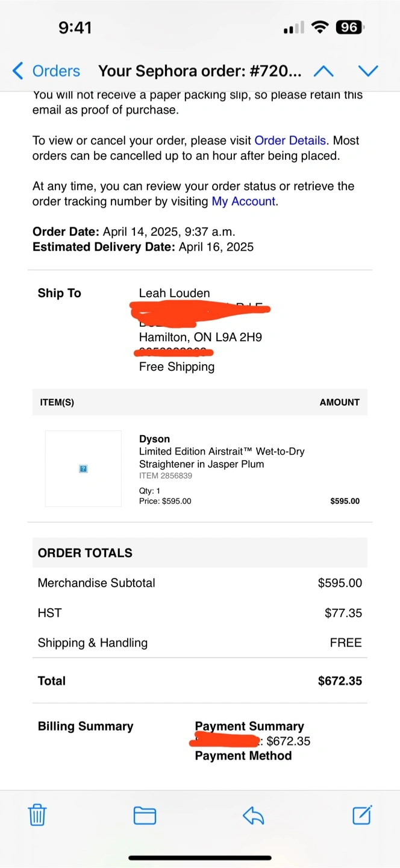The width and height of the screenshot is (400, 868).
Task: Open the My Account link
Action: pos(243,201)
